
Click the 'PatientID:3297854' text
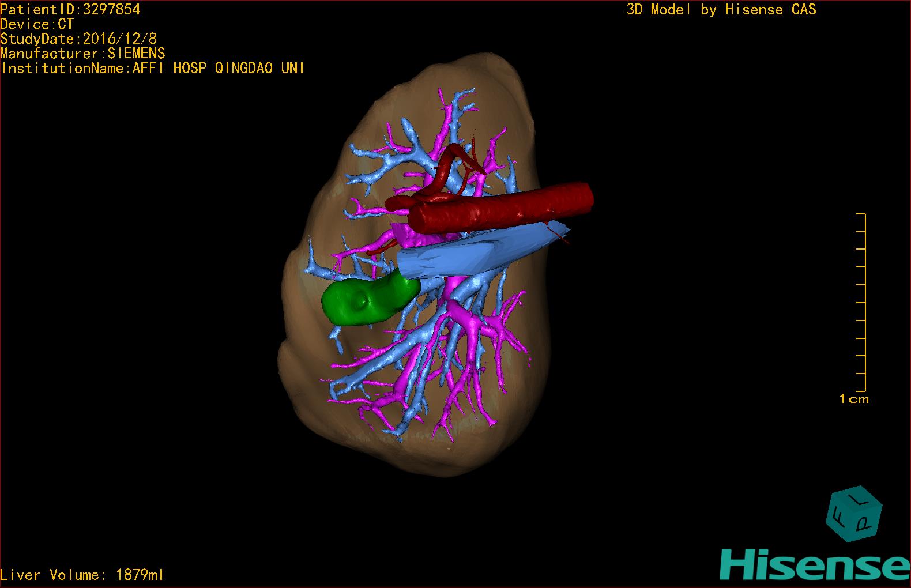70,9
